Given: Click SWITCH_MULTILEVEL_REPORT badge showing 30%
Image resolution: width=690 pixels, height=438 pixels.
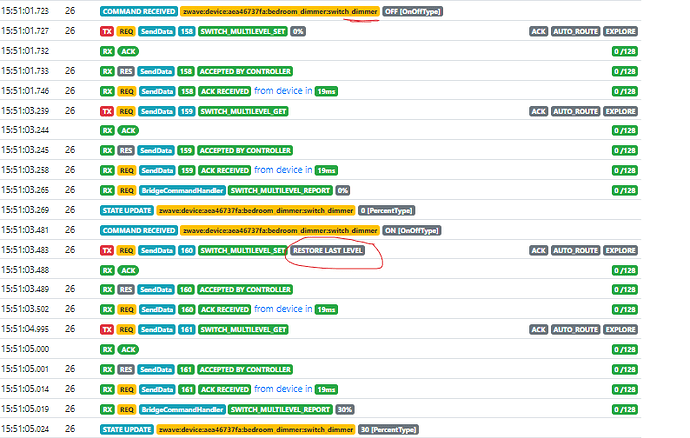Looking at the screenshot, I should click(x=280, y=409).
